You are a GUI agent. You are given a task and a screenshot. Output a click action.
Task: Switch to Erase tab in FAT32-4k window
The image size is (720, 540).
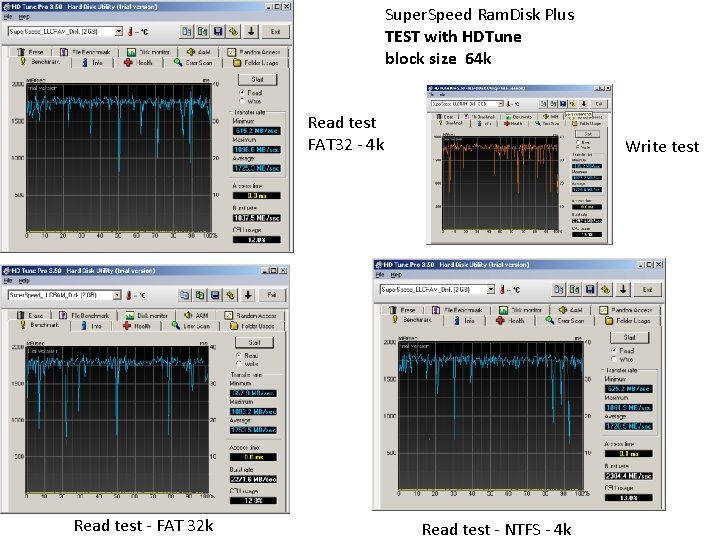pos(30,52)
